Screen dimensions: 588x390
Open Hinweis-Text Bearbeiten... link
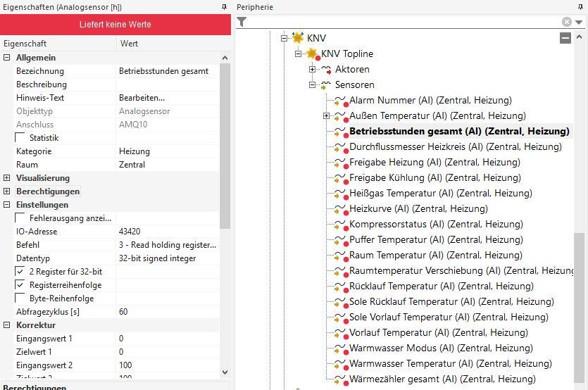(142, 98)
